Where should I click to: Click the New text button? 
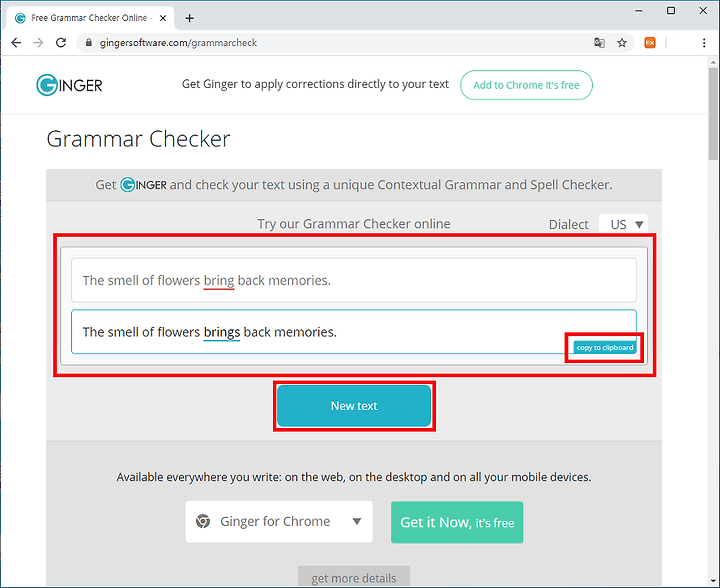(x=354, y=406)
